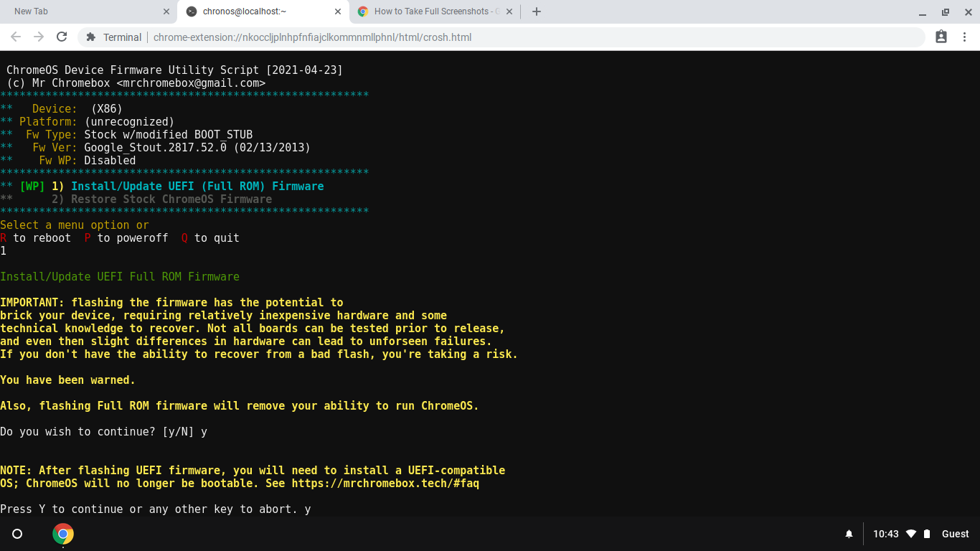Click Guest in the system tray
980x551 pixels.
pos(955,534)
